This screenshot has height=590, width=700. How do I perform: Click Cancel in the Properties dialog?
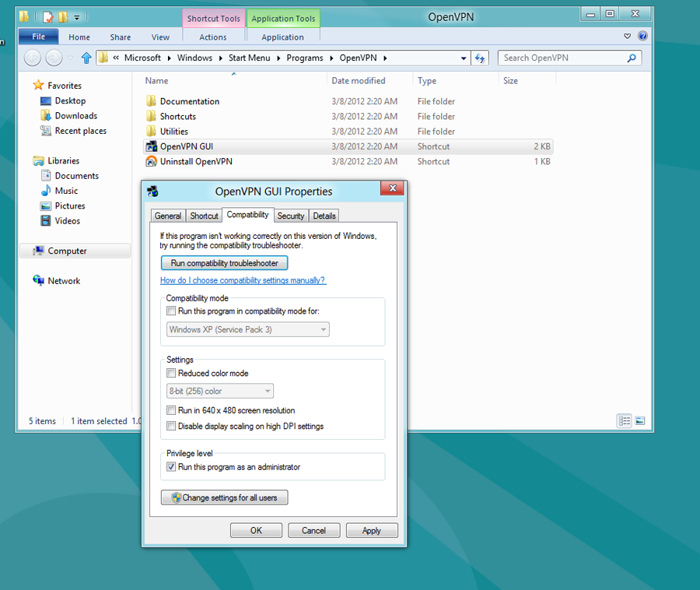[x=314, y=530]
